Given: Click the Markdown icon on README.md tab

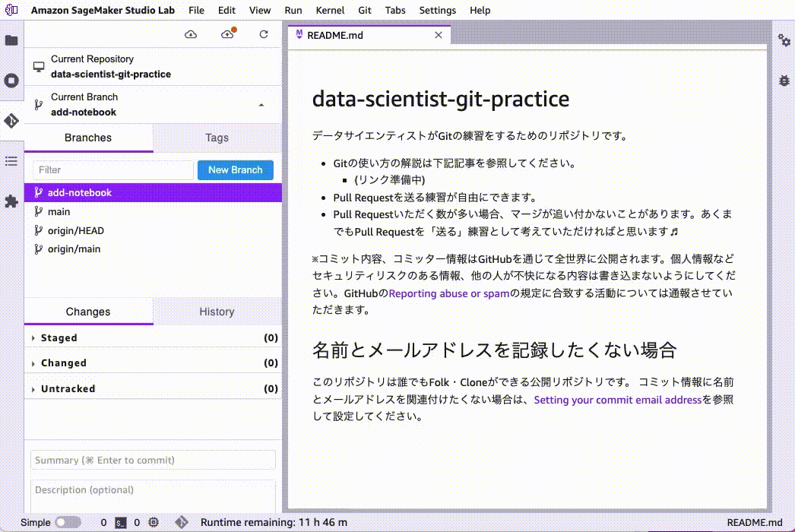Looking at the screenshot, I should click(x=299, y=34).
